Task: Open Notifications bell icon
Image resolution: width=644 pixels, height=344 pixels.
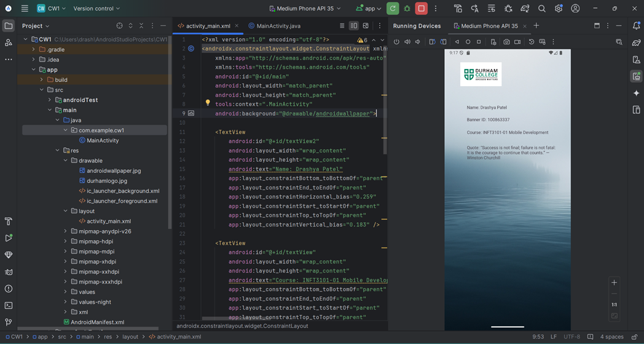Action: [636, 25]
